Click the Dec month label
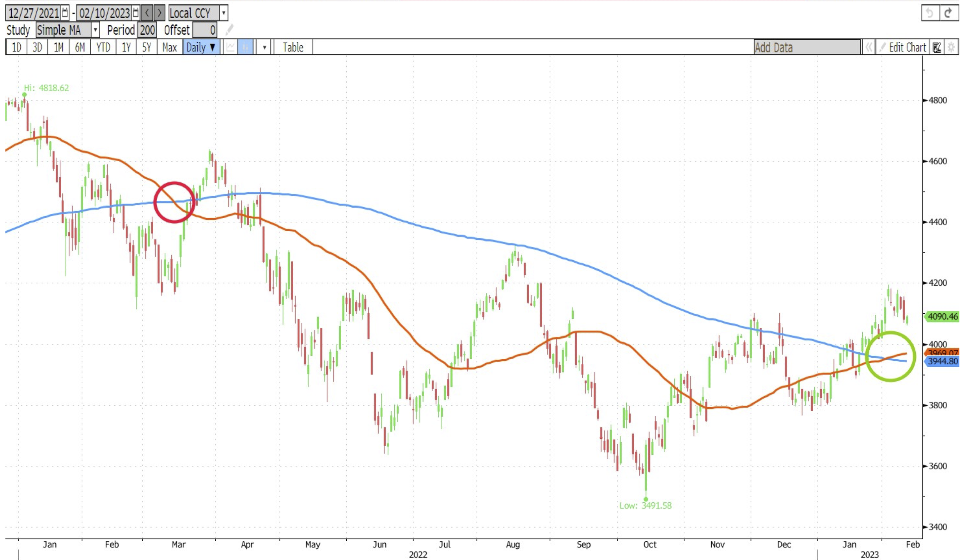Viewport: 975px width, 560px height. pyautogui.click(x=784, y=544)
